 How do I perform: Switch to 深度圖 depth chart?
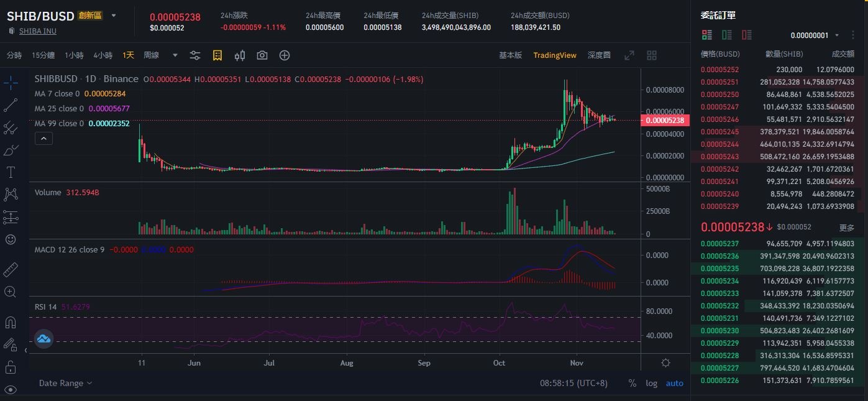coord(599,55)
